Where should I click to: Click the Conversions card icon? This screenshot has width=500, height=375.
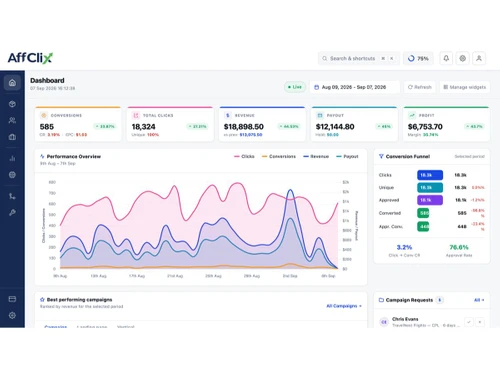(x=44, y=115)
